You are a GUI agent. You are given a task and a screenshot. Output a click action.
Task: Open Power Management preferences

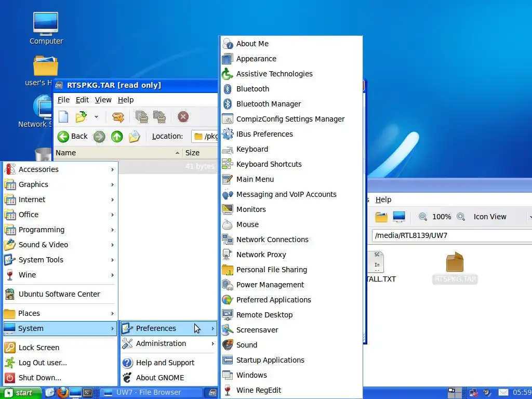click(291, 285)
